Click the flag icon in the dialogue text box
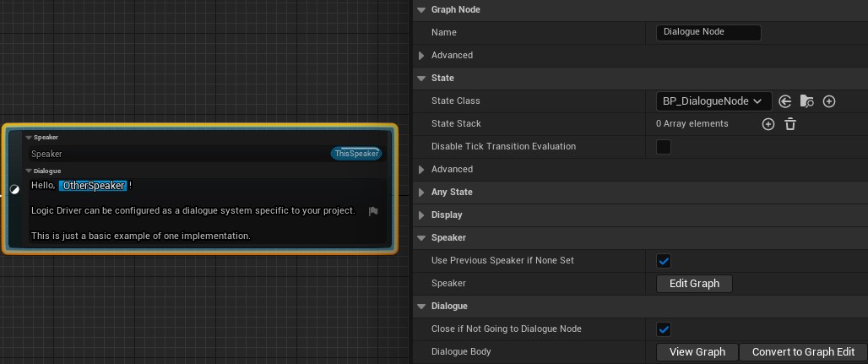The width and height of the screenshot is (868, 364). 373,211
